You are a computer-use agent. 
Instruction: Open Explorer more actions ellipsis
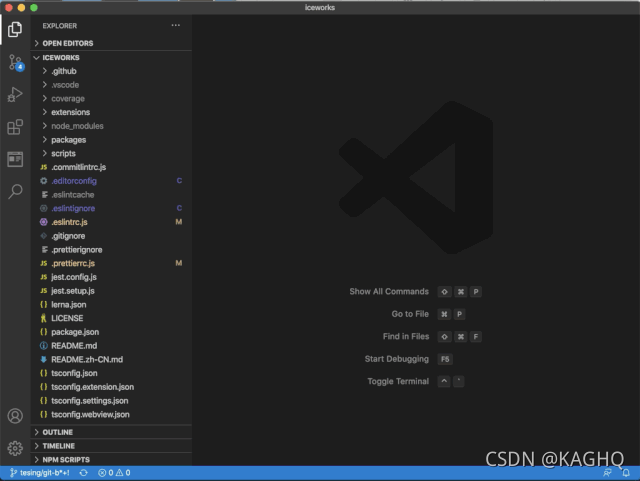coord(176,25)
